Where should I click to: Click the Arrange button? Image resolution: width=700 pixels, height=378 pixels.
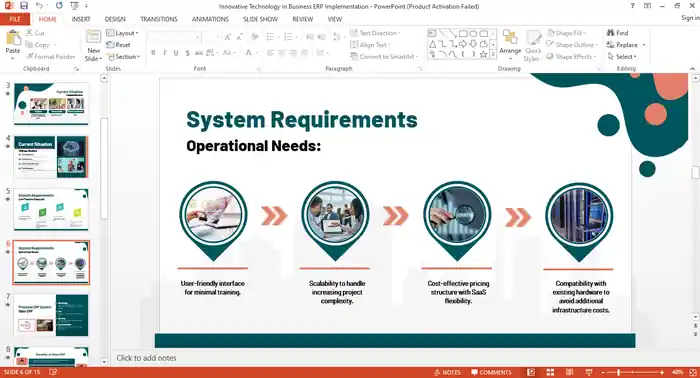[x=510, y=45]
